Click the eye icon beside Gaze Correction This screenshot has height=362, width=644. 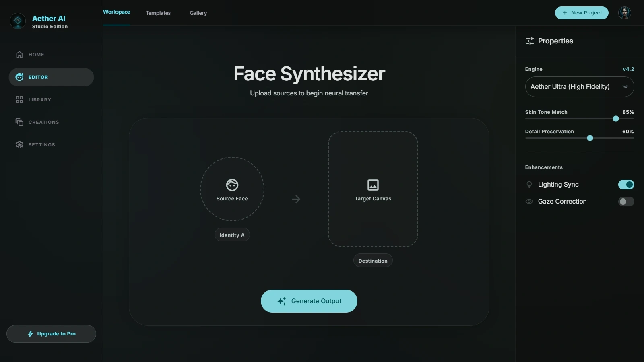click(x=529, y=202)
